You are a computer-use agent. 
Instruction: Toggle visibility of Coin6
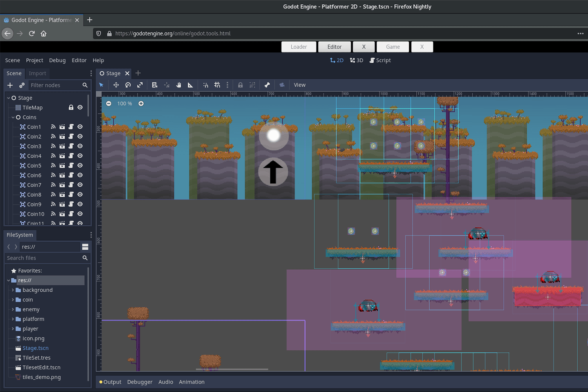(80, 175)
